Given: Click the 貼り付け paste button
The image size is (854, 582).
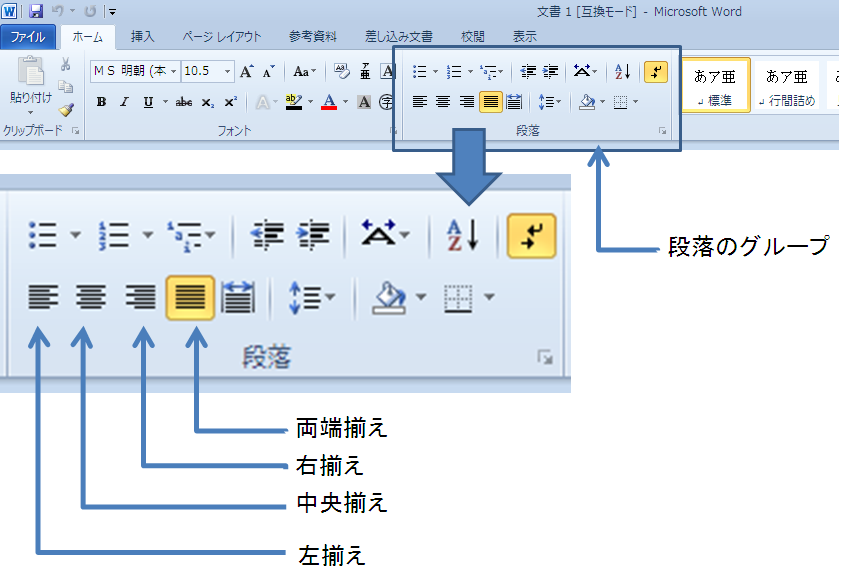Looking at the screenshot, I should click(30, 85).
